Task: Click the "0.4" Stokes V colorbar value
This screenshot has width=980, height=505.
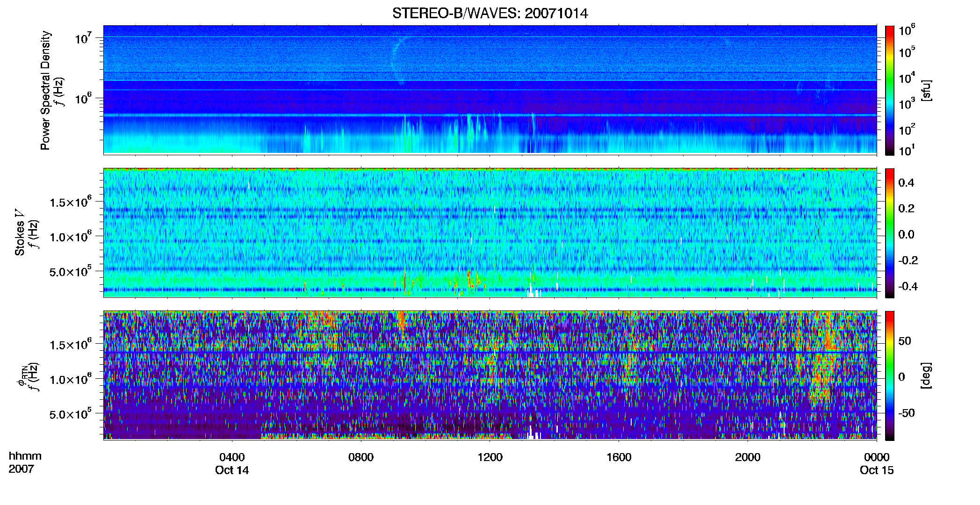Action: [906, 183]
